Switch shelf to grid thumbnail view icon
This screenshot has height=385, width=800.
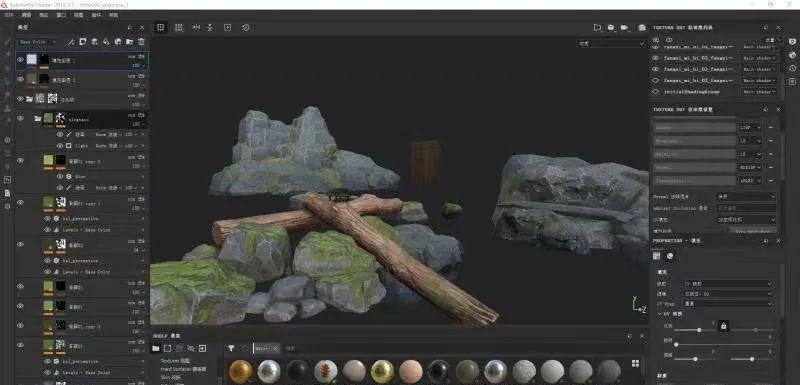point(635,364)
